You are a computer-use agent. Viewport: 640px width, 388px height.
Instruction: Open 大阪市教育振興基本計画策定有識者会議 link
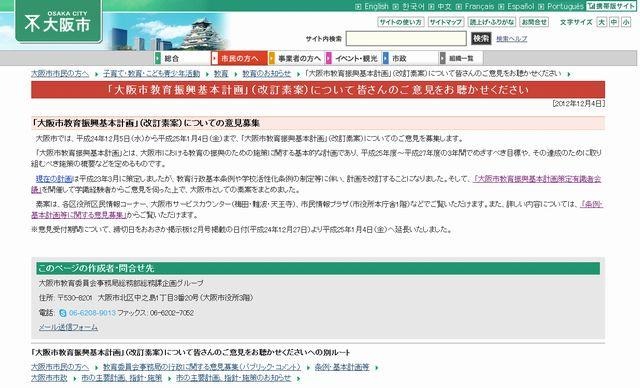click(x=537, y=179)
